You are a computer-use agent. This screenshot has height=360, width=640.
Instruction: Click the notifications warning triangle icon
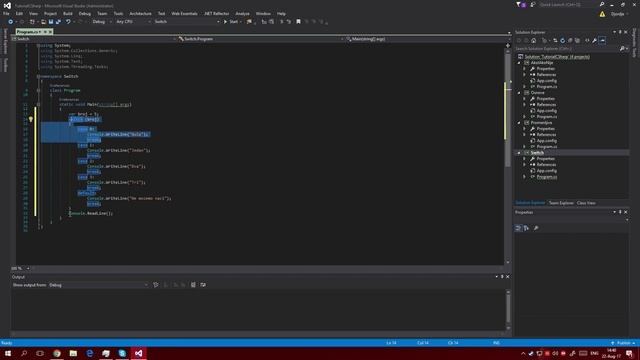pyautogui.click(x=602, y=14)
